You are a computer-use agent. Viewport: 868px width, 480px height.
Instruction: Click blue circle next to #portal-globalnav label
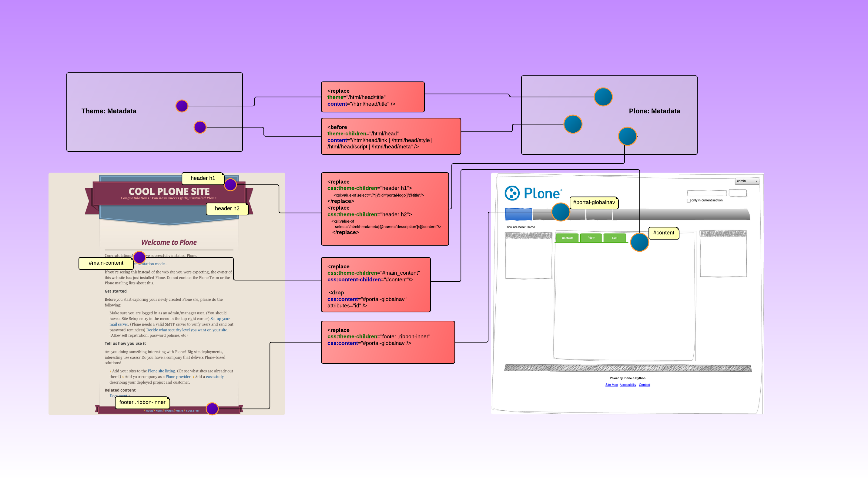pos(561,212)
